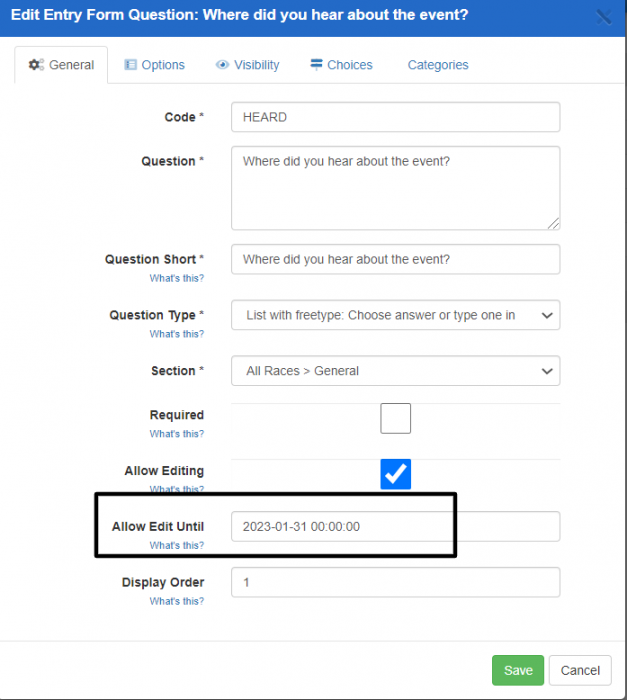Click the eye icon beside Visibility

point(222,65)
